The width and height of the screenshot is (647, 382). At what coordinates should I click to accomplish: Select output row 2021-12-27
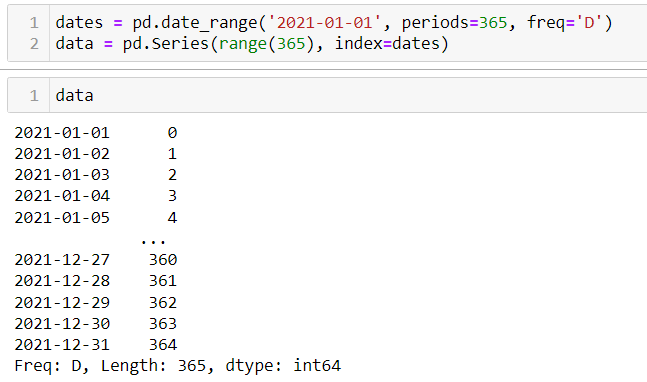pos(96,260)
